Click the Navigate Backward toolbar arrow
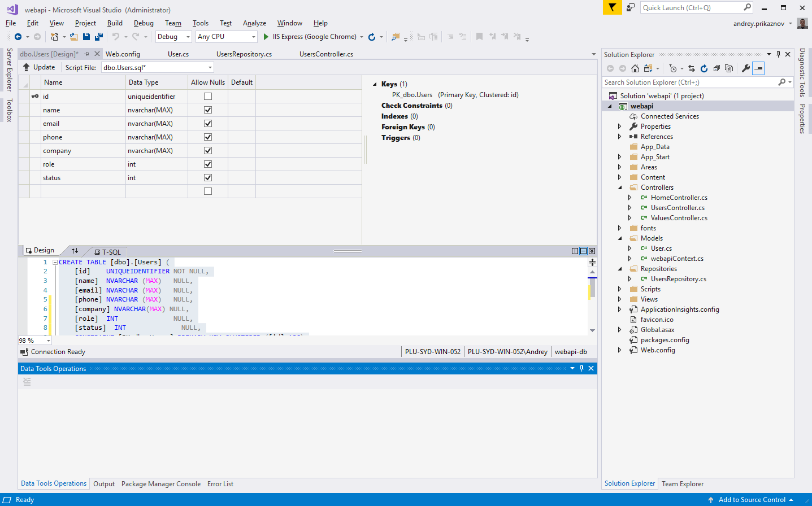The width and height of the screenshot is (812, 506). click(x=18, y=37)
